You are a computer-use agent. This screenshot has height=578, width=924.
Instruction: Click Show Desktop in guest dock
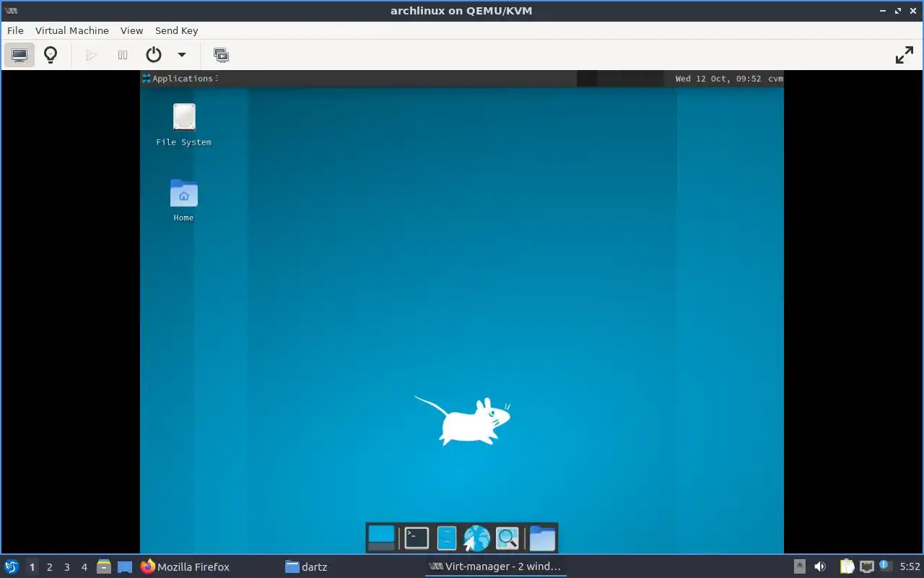(x=381, y=538)
